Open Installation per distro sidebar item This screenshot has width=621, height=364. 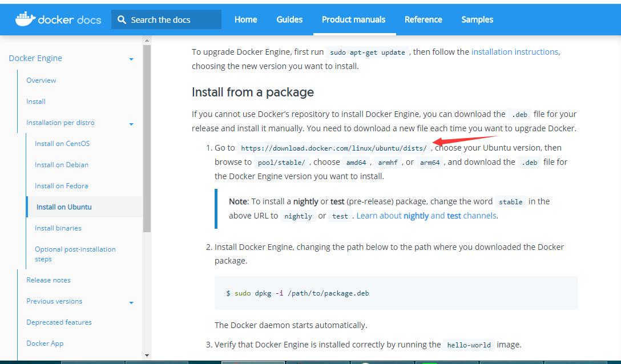click(60, 123)
